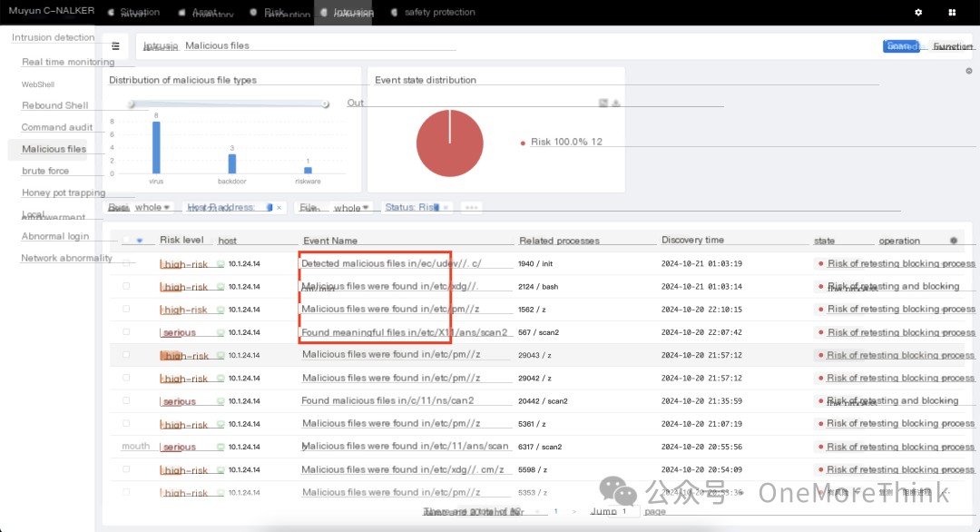Open event 'Found meaningful files in/etc/X11/ans/scan2'
The width and height of the screenshot is (980, 532).
pos(405,332)
